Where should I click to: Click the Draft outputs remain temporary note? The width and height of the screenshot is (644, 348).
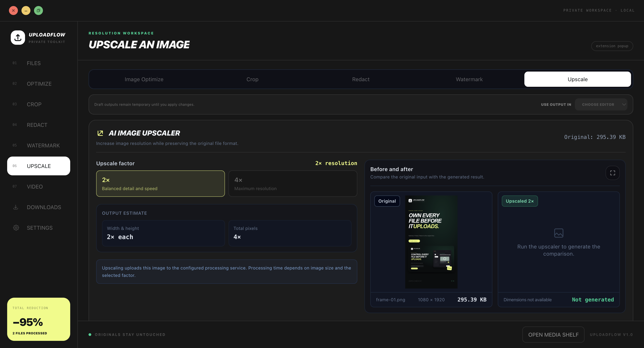(x=144, y=104)
